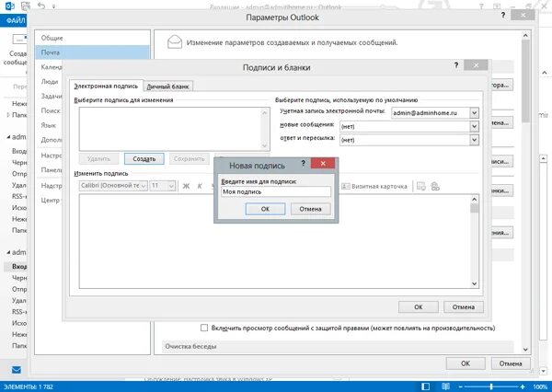Click Отмена in the Параметры Outlook dialog

511,363
